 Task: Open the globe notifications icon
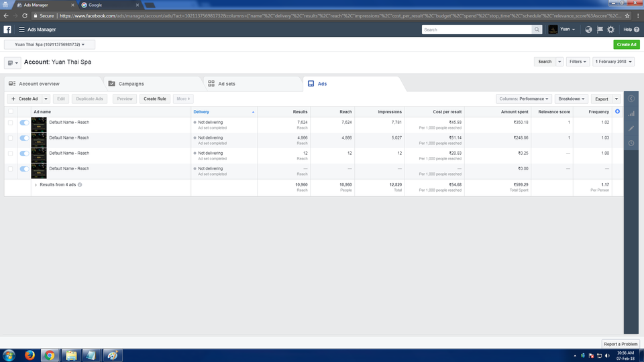[x=588, y=29]
